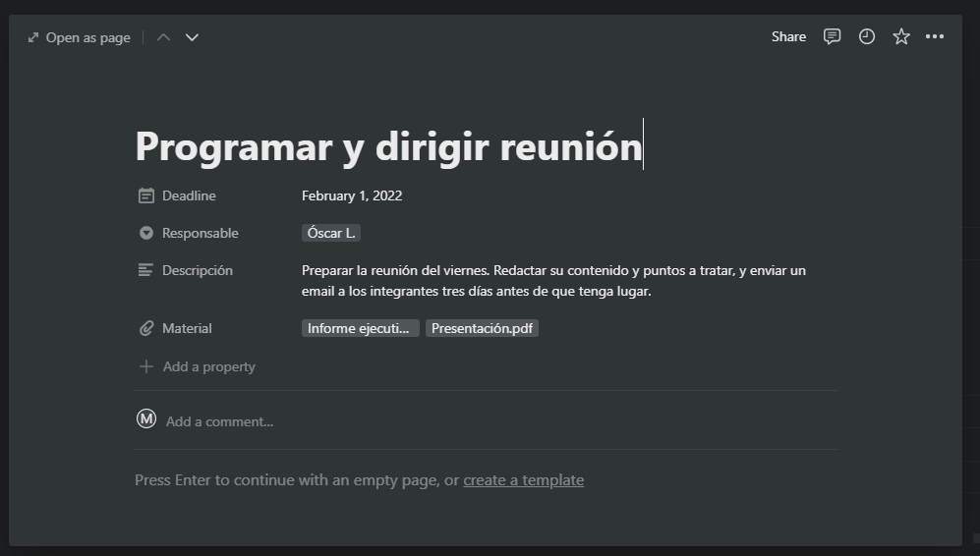Open the Óscar L. responsable selector
Viewport: 980px width, 556px height.
pyautogui.click(x=331, y=233)
